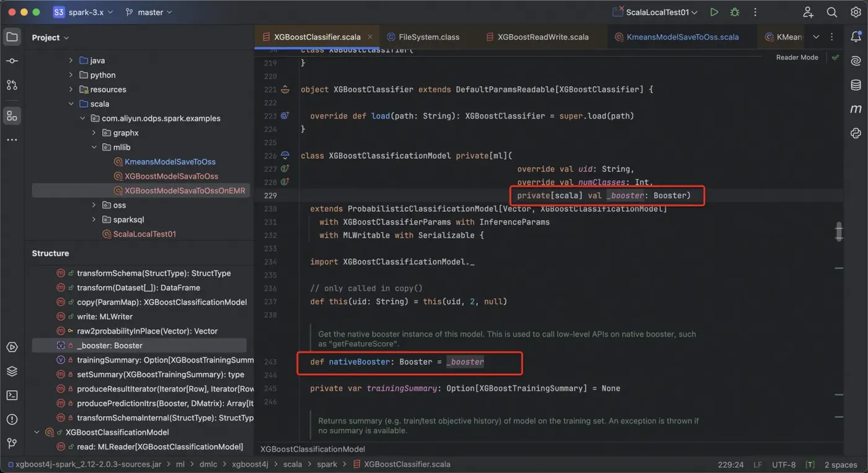Show more tool windows ellipsis
This screenshot has height=473, width=868.
coord(12,140)
